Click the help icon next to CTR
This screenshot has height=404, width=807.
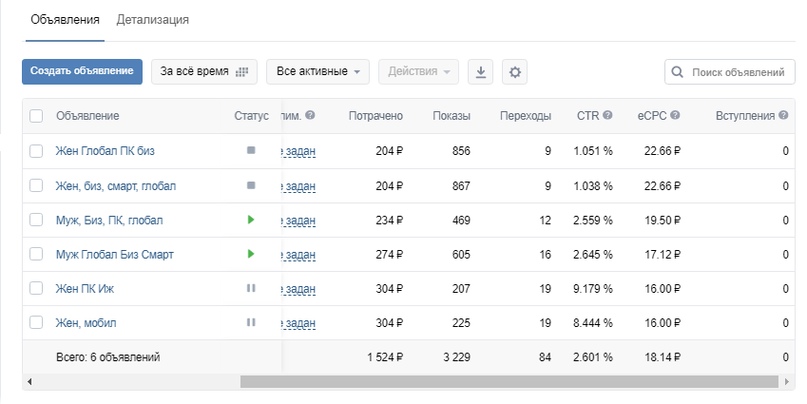coord(607,115)
